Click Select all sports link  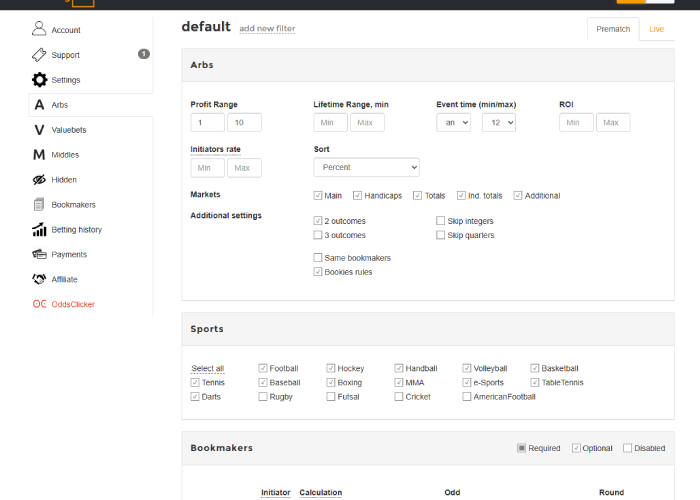tap(208, 368)
